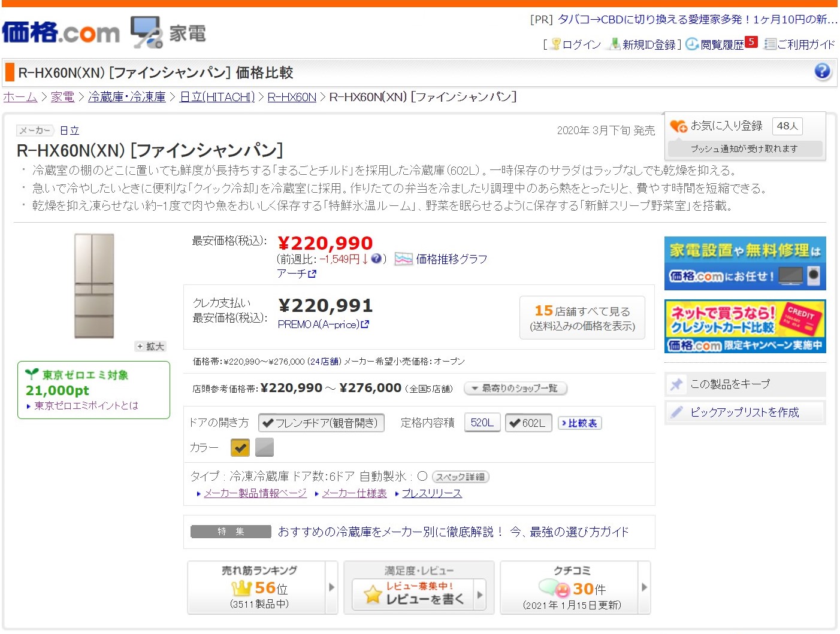This screenshot has height=634, width=840.
Task: Click the 東京ゼロエミ sprout icon
Action: [x=32, y=374]
